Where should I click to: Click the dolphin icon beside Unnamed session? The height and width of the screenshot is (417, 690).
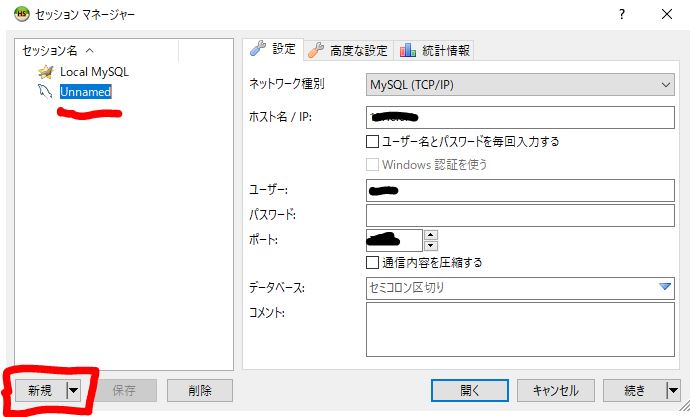(45, 91)
